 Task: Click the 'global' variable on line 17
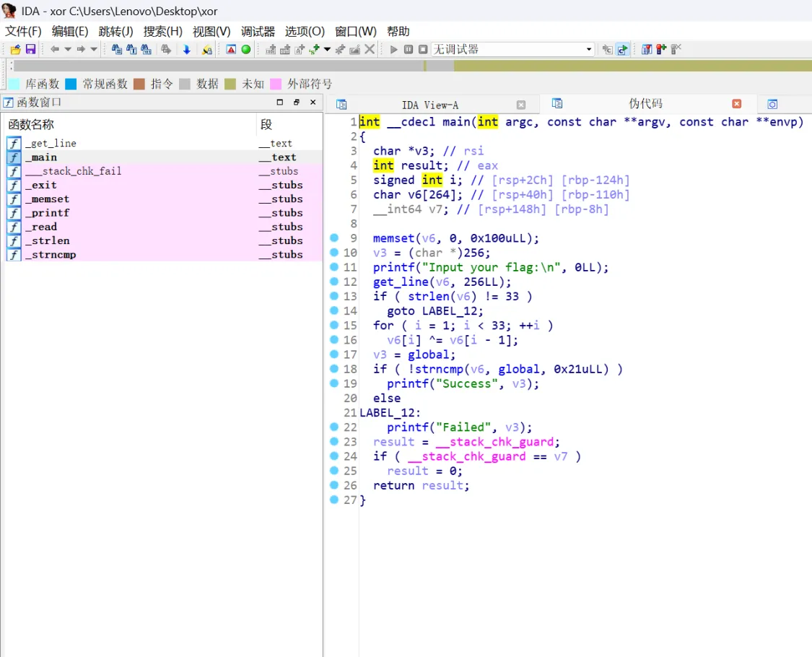[x=429, y=354]
